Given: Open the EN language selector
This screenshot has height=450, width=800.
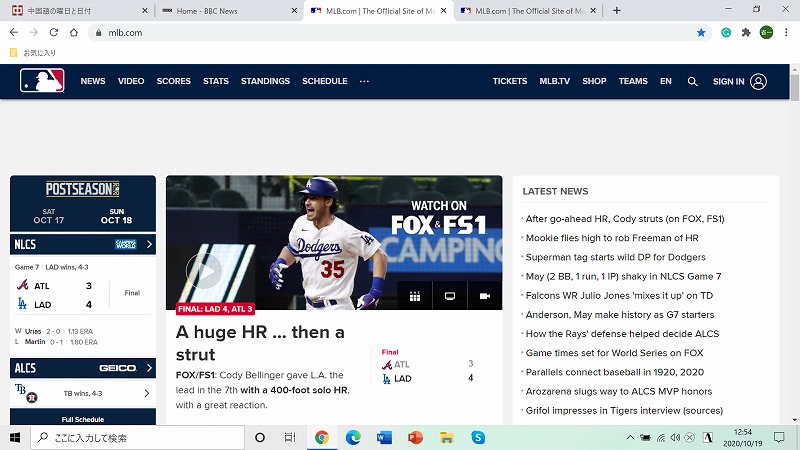Looking at the screenshot, I should tap(666, 82).
